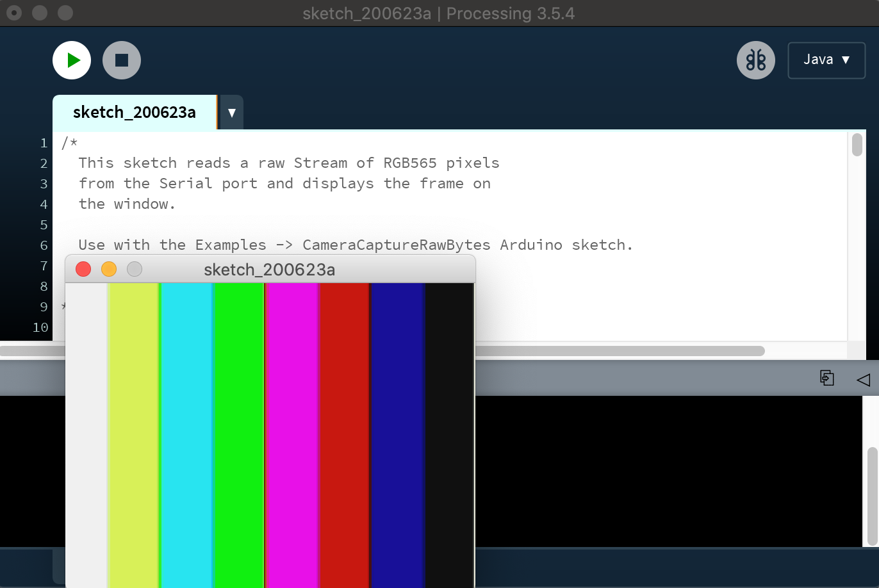The height and width of the screenshot is (588, 879).
Task: Expand the tab menu arrow
Action: coord(231,113)
